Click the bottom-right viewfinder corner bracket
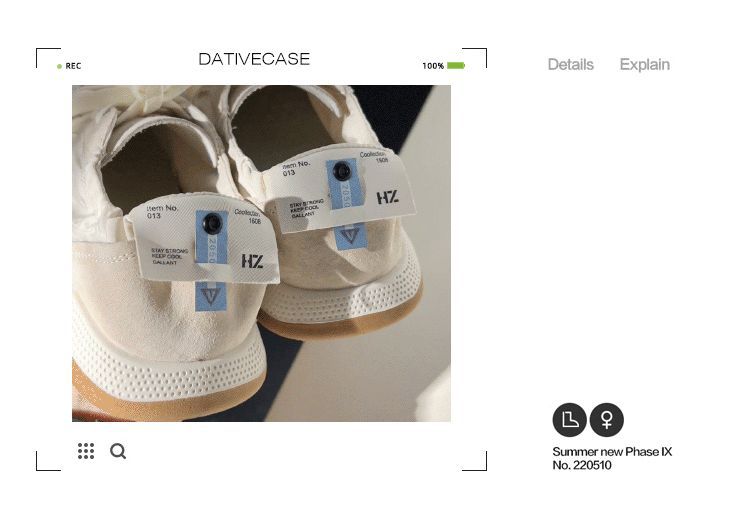 474,461
